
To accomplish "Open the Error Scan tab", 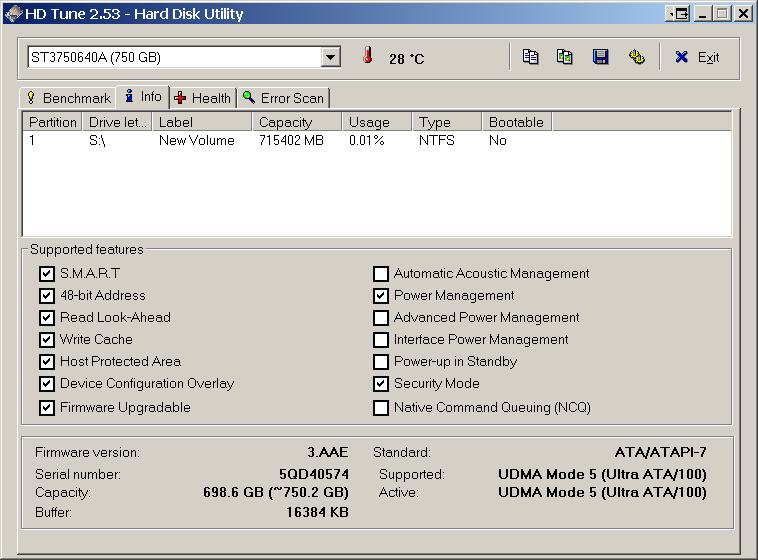I will pos(283,98).
